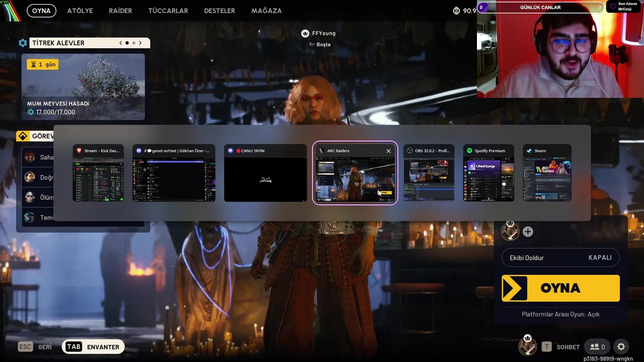Open settings gear icon at bottom right

(x=621, y=347)
